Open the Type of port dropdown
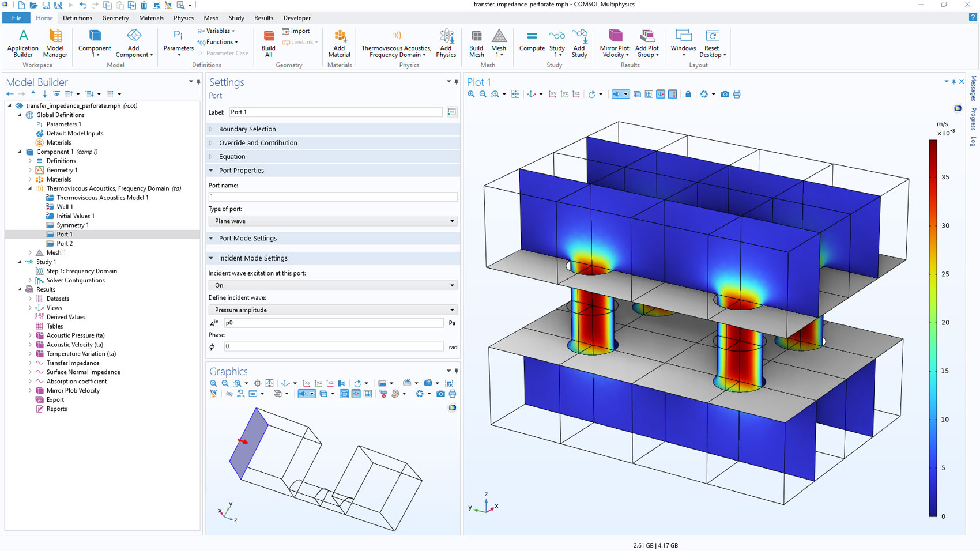 click(x=333, y=221)
